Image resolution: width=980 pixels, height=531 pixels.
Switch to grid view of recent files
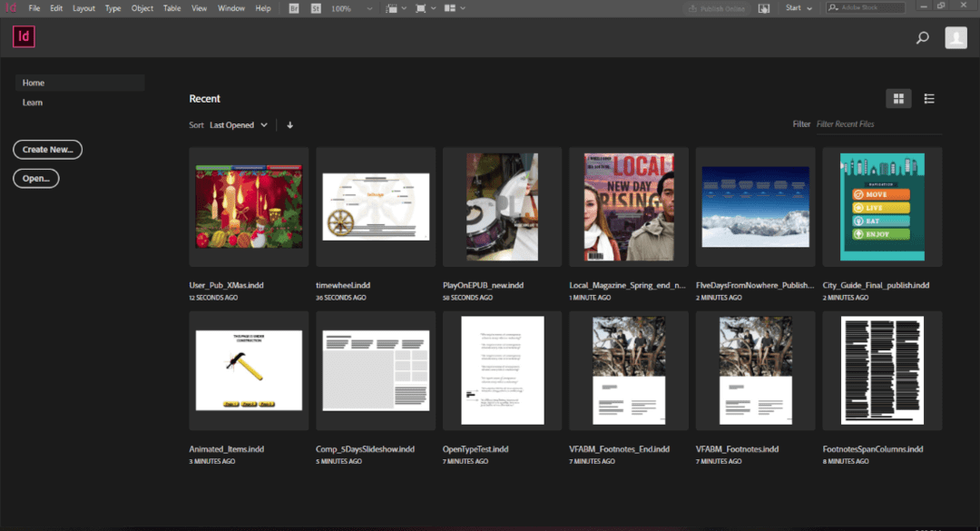pos(898,98)
